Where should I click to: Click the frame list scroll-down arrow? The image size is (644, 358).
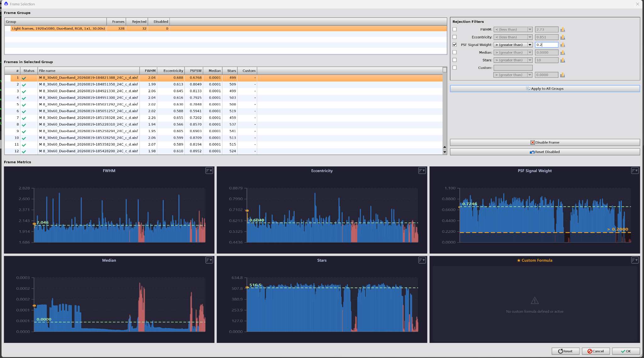tap(445, 152)
